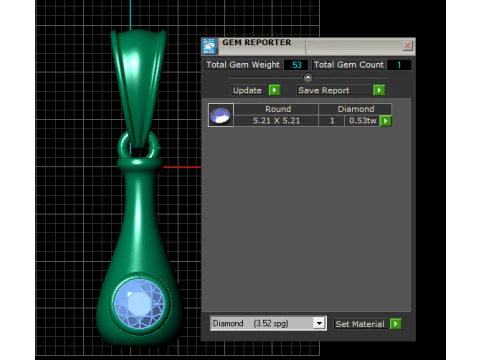The width and height of the screenshot is (480, 360).
Task: Click the Set Material label
Action: (x=360, y=324)
